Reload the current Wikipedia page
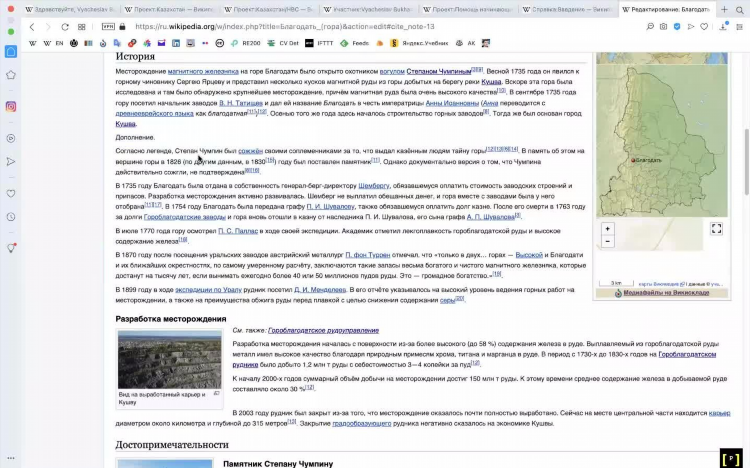The image size is (750, 468). click(65, 27)
